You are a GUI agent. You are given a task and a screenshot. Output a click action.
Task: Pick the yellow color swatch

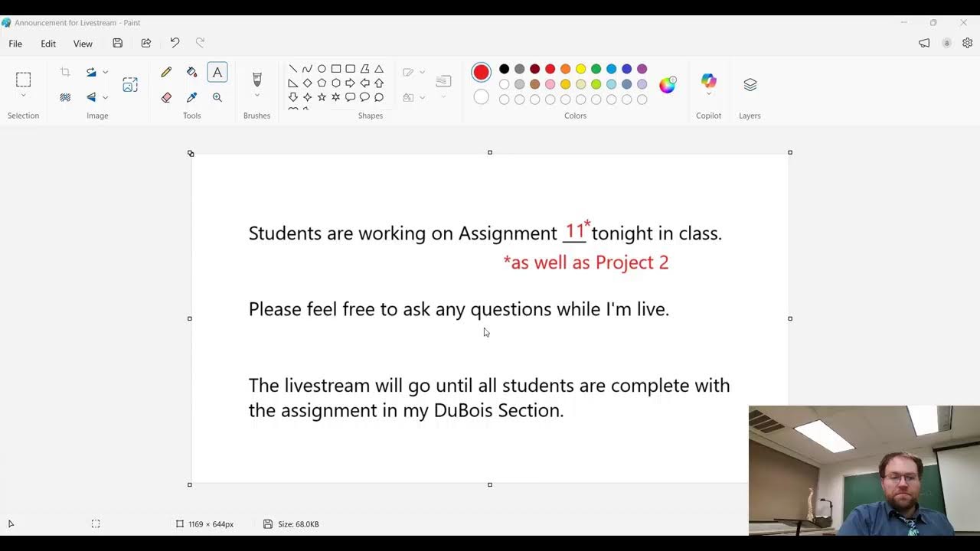(x=580, y=69)
